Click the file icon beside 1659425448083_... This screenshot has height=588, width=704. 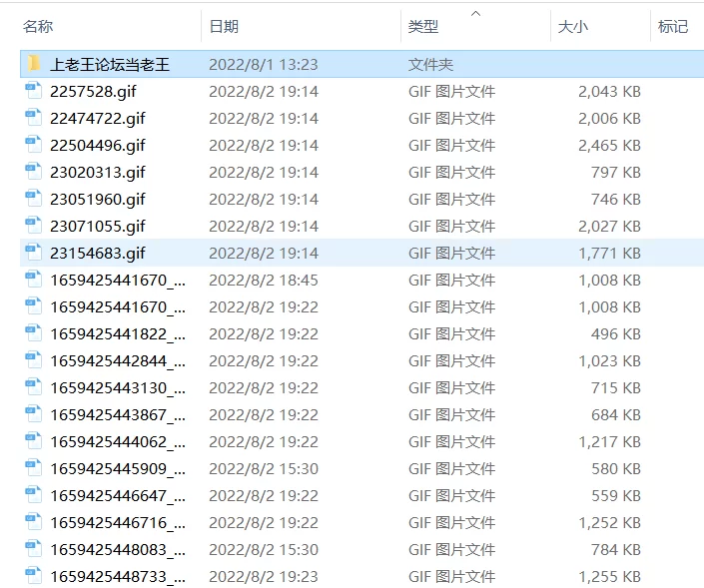tap(34, 548)
